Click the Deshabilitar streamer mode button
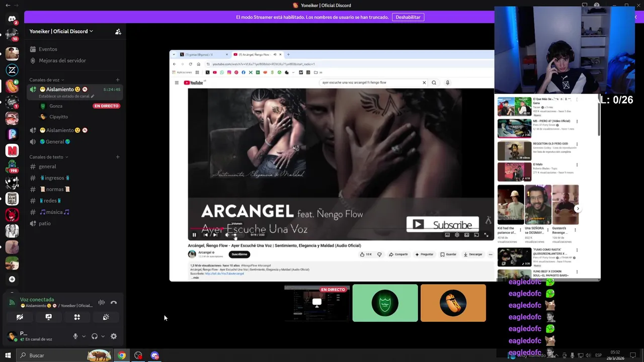The height and width of the screenshot is (362, 644). (x=408, y=17)
